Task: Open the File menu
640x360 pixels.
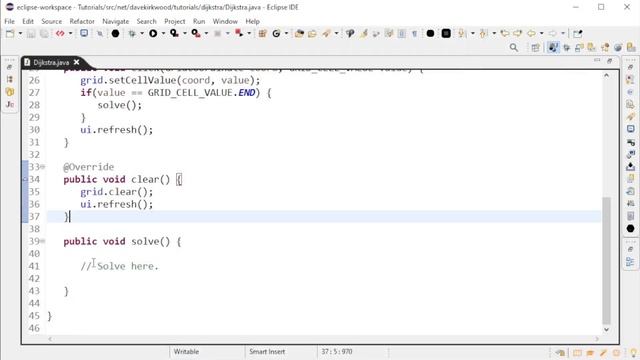Action: coord(9,21)
